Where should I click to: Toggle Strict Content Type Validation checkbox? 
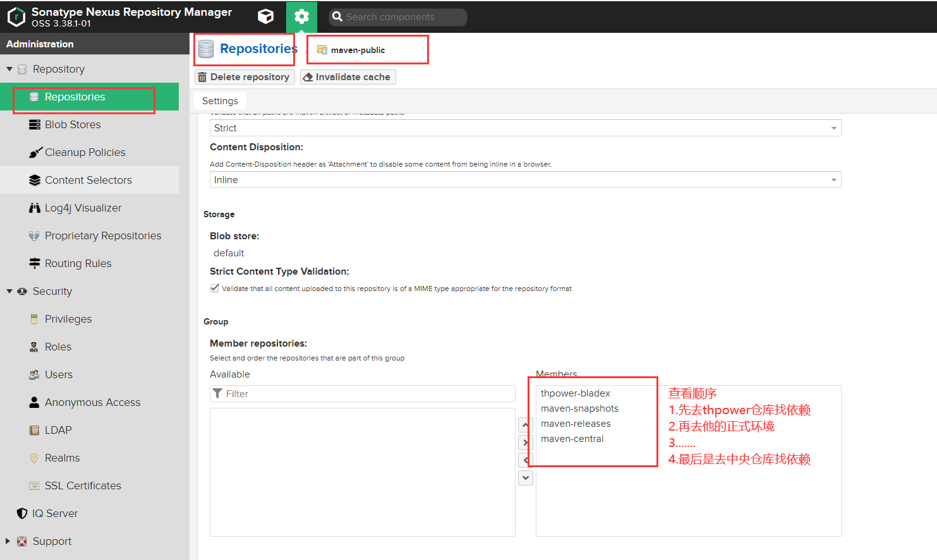(x=215, y=288)
